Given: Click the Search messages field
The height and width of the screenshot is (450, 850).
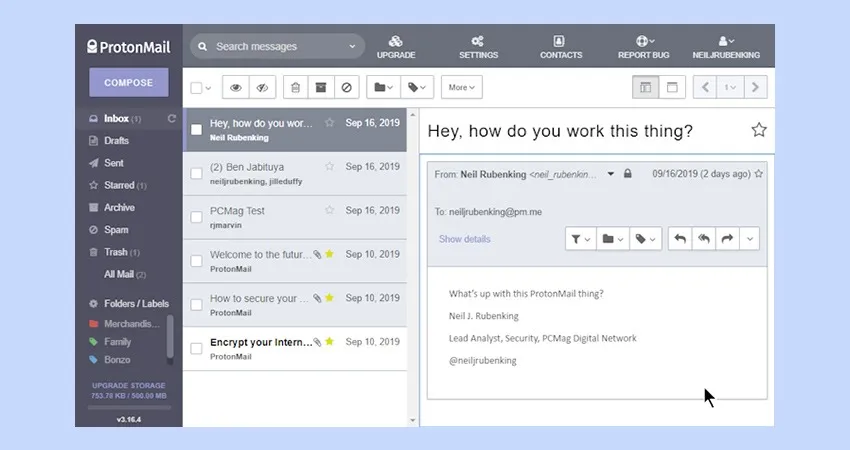Looking at the screenshot, I should tap(276, 47).
